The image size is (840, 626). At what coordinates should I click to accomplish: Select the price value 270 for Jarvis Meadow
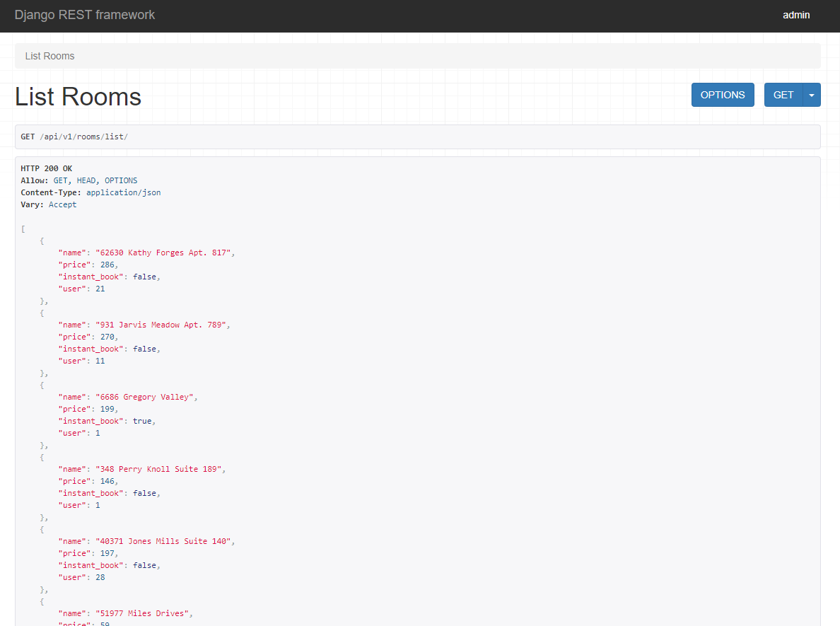pos(107,336)
